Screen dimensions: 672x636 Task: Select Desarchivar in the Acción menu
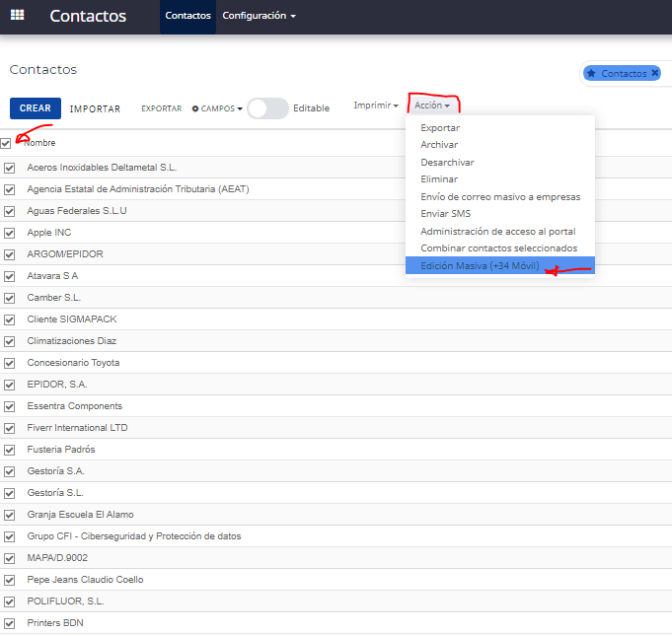click(x=447, y=163)
